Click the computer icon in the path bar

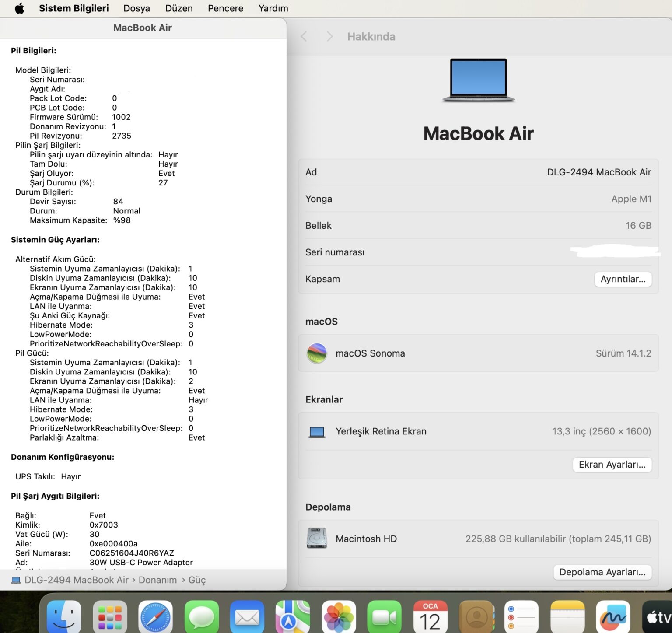[x=16, y=580]
